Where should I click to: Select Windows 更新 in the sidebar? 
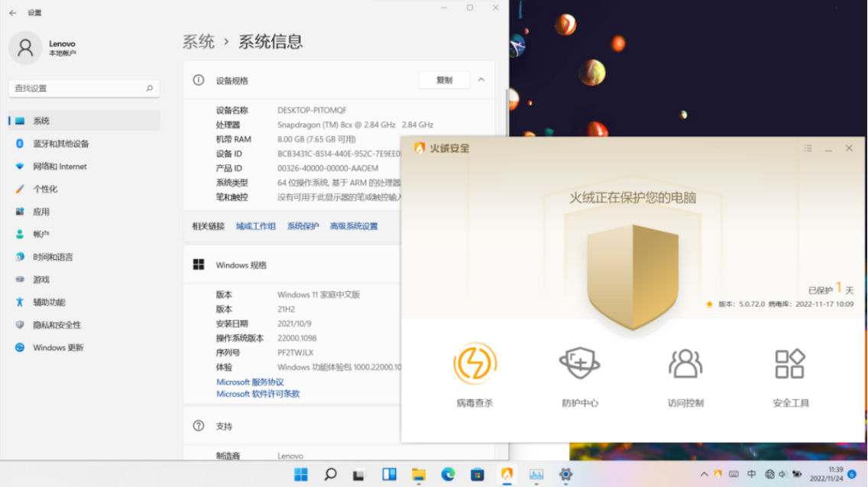(84, 348)
